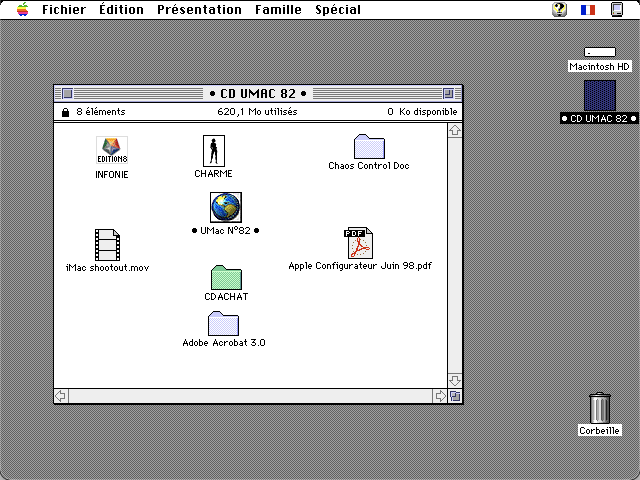This screenshot has height=480, width=640.
Task: Click the resize box of CD UMAC 82 window
Action: click(x=455, y=396)
